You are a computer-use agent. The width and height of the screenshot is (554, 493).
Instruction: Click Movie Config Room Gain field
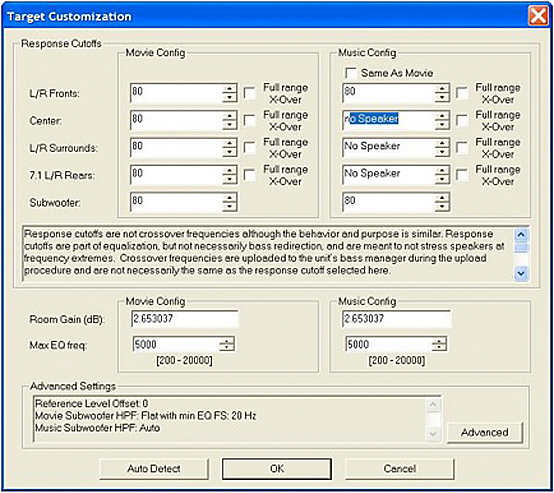pyautogui.click(x=185, y=319)
